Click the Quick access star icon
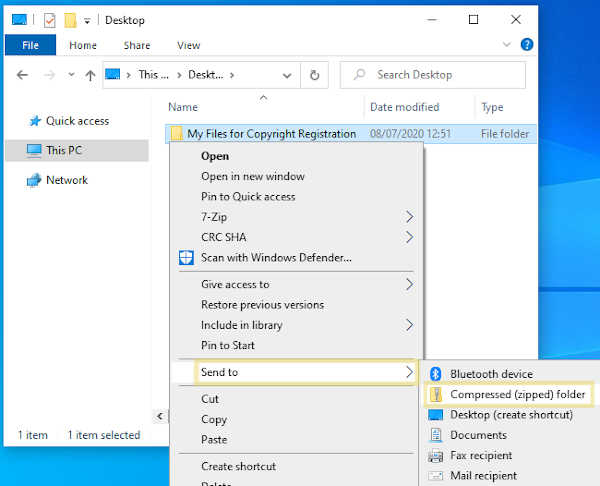The width and height of the screenshot is (600, 486). click(x=35, y=121)
